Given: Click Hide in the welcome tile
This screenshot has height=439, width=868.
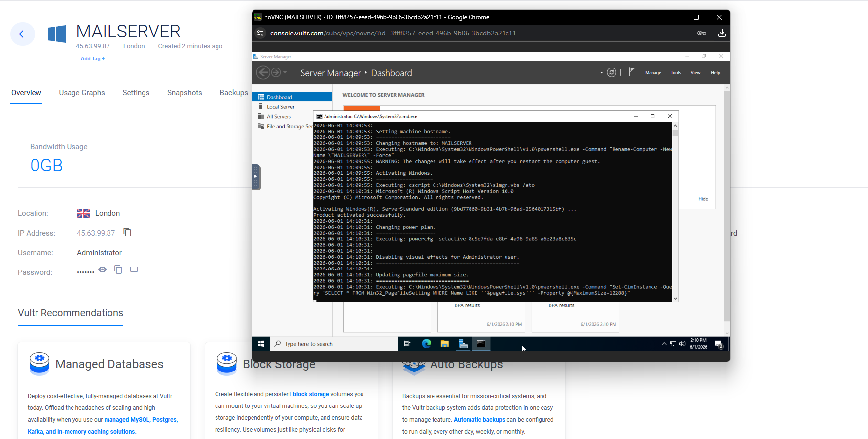Looking at the screenshot, I should pos(703,199).
